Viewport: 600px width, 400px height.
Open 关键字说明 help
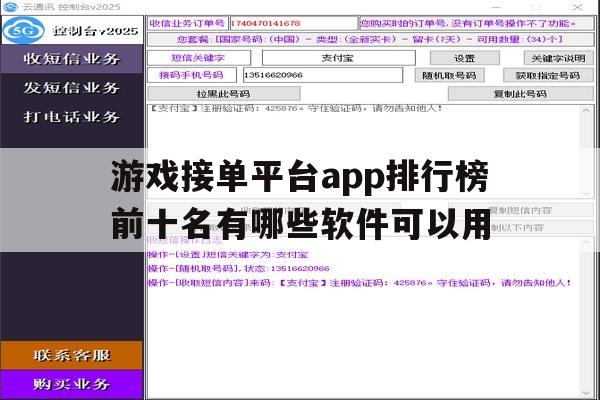(x=558, y=58)
